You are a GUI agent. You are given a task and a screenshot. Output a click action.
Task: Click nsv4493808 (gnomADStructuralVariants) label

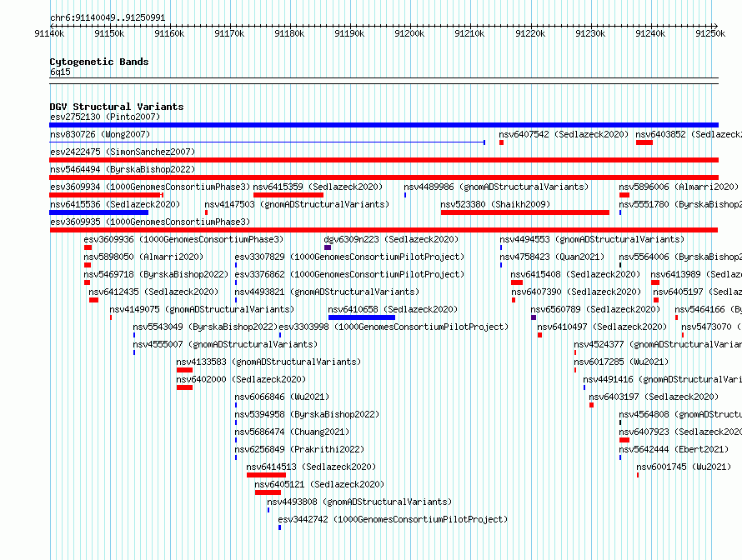(x=359, y=502)
